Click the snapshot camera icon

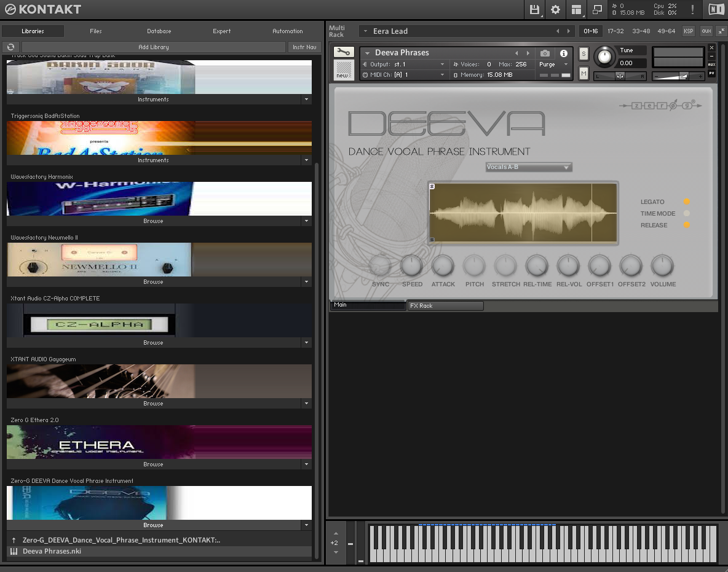pyautogui.click(x=545, y=53)
